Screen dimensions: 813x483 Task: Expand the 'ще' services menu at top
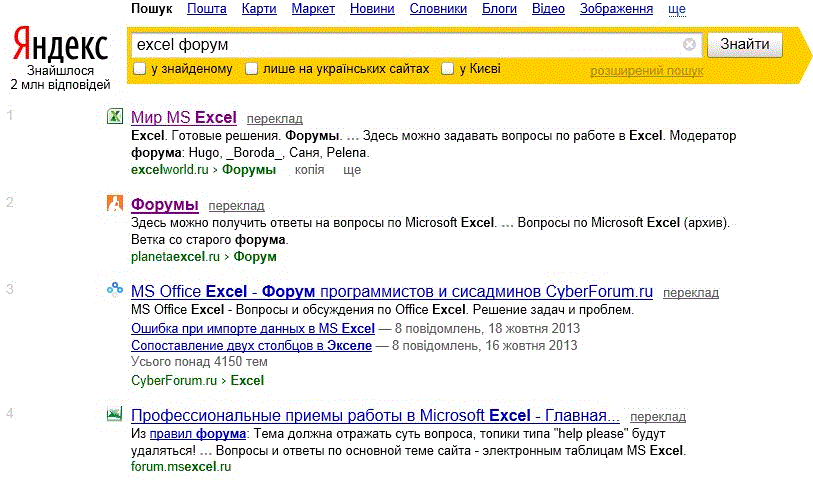(x=677, y=9)
